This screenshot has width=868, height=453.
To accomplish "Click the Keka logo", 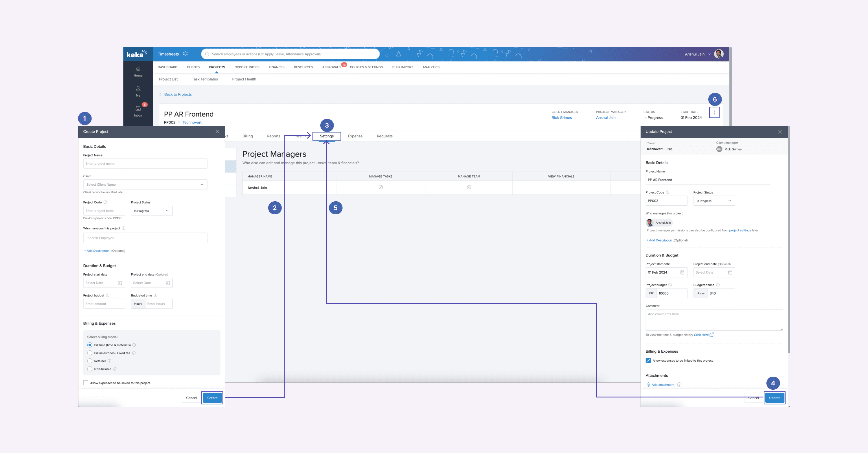I will (137, 54).
